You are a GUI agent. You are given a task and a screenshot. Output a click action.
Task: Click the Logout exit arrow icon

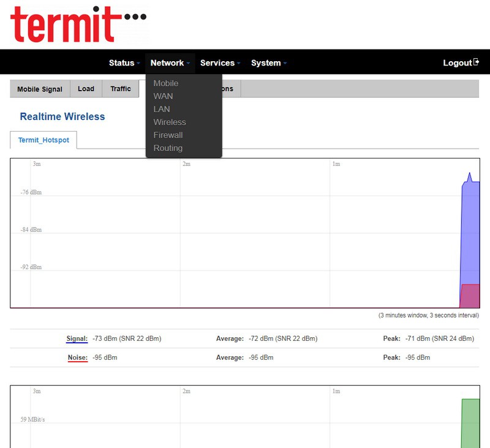pos(476,62)
